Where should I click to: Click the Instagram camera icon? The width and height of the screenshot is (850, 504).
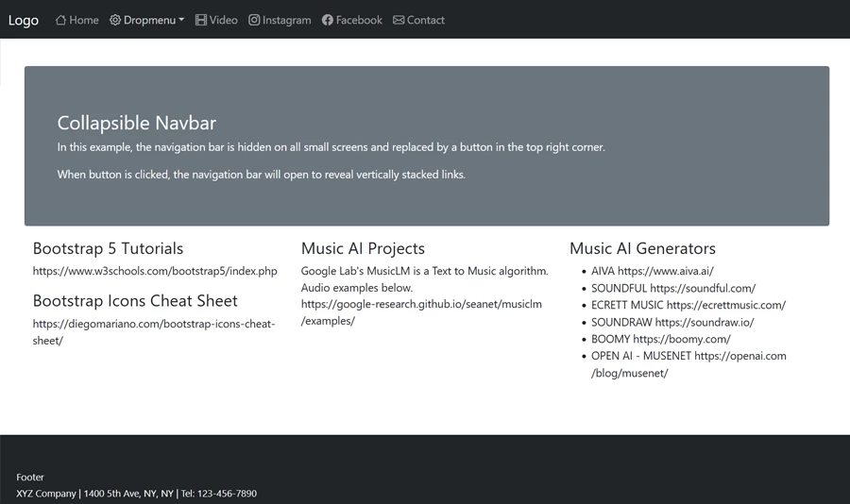(x=254, y=20)
